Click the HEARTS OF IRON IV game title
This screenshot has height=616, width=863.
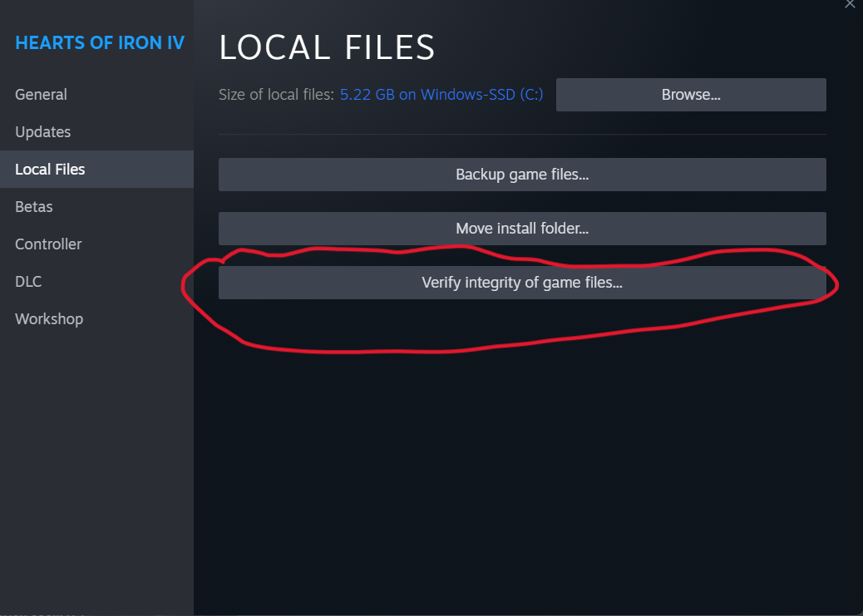(x=100, y=42)
